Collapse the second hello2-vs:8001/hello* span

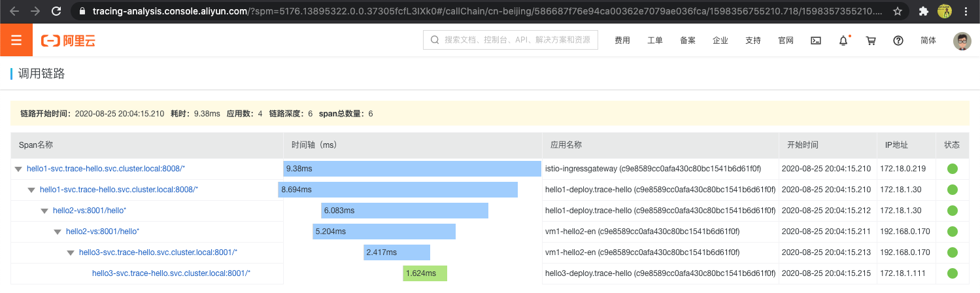58,232
